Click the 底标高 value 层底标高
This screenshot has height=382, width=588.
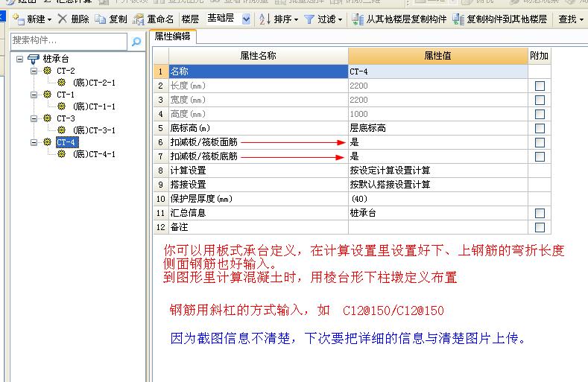[437, 128]
